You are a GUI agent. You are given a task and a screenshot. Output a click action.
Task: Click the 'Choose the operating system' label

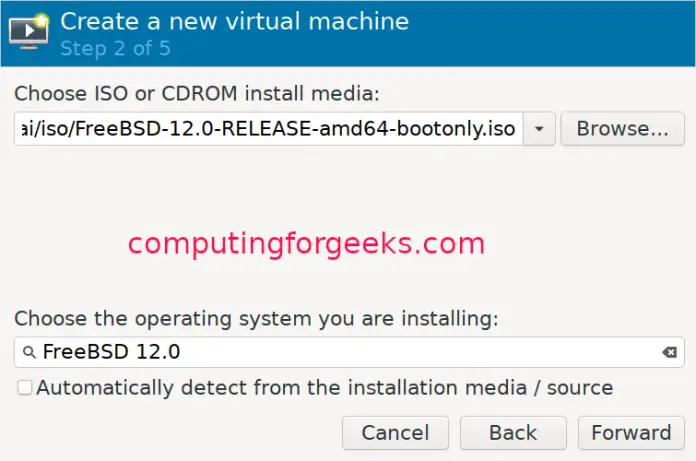coord(256,319)
